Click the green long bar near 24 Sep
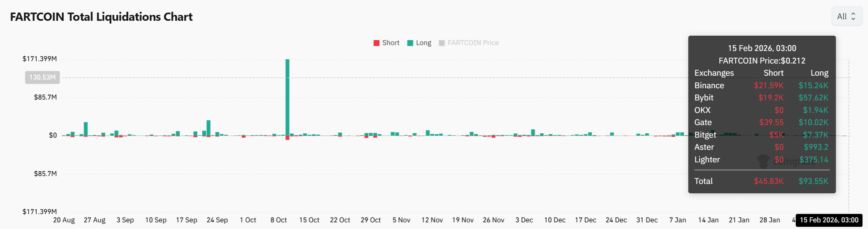This screenshot has width=868, height=229. [209, 128]
